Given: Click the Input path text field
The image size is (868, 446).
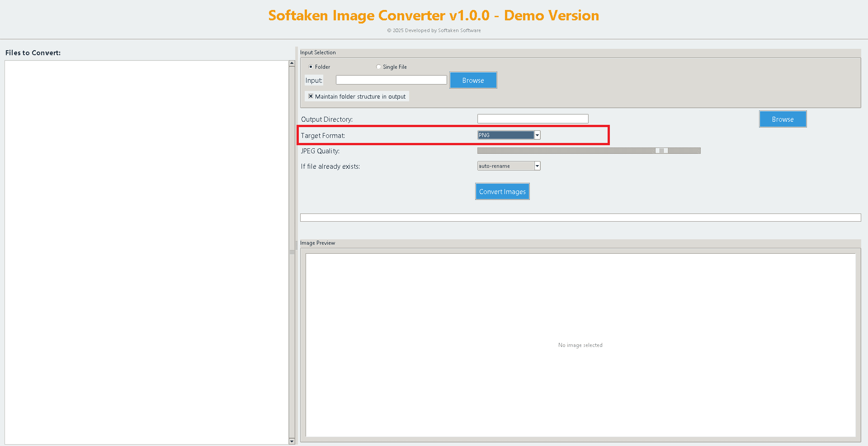Looking at the screenshot, I should (x=391, y=80).
